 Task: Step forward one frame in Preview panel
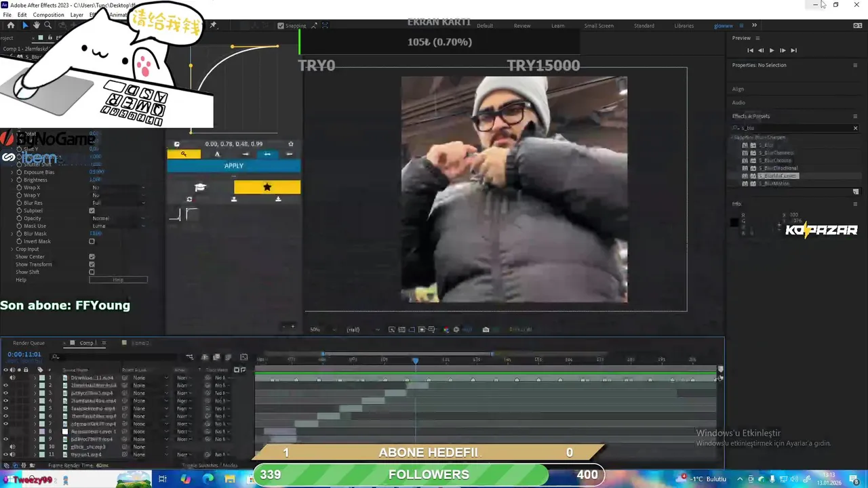tap(783, 50)
